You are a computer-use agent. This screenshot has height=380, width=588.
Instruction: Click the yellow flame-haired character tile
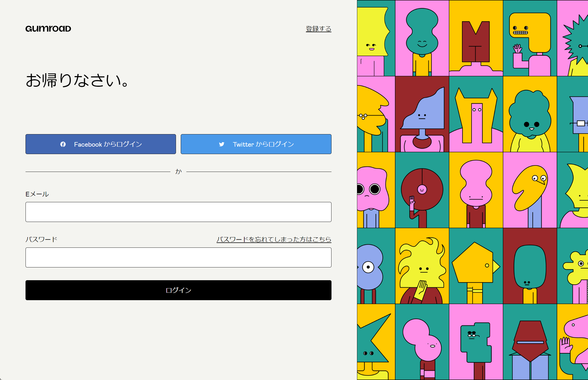[422, 266]
